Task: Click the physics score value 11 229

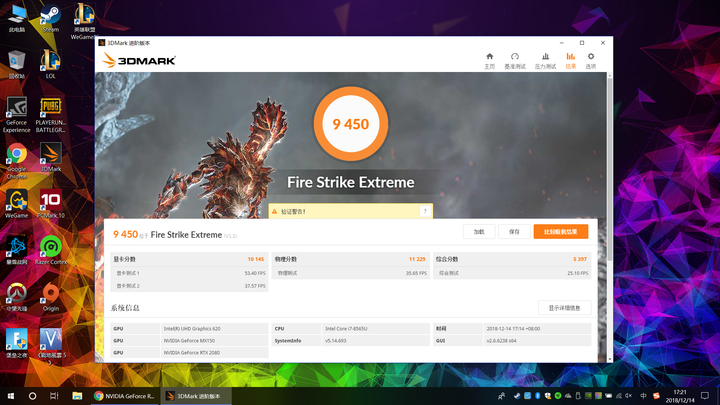Action: (x=417, y=259)
